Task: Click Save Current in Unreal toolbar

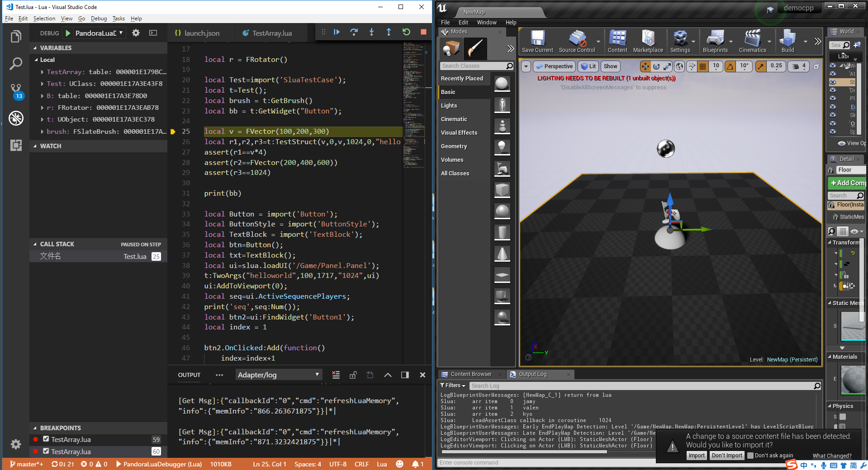Action: coord(537,41)
